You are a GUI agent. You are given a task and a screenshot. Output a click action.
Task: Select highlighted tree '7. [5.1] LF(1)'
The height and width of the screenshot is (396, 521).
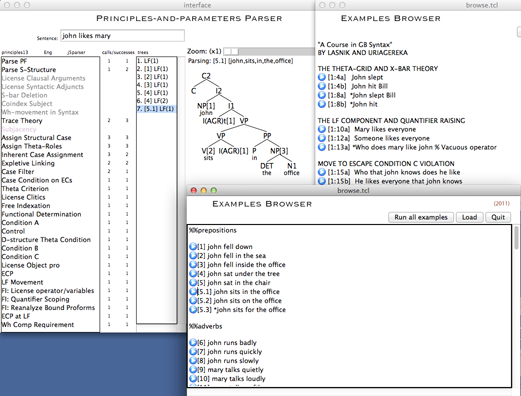(x=156, y=109)
